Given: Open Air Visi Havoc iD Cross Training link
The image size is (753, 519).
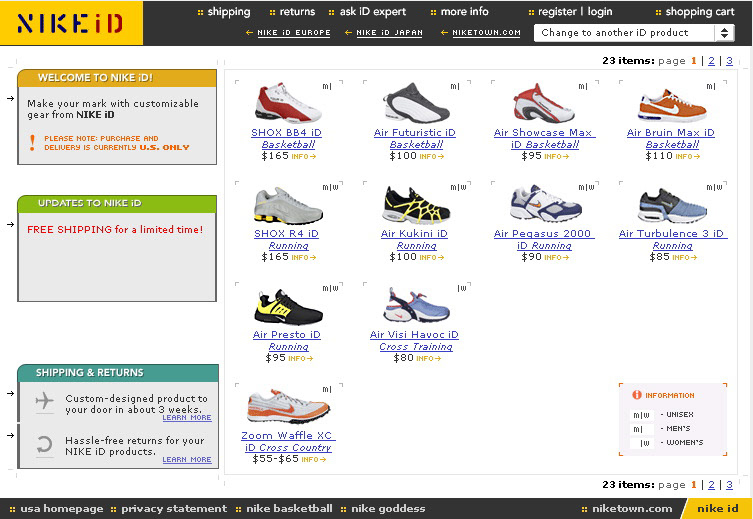Looking at the screenshot, I should 414,340.
